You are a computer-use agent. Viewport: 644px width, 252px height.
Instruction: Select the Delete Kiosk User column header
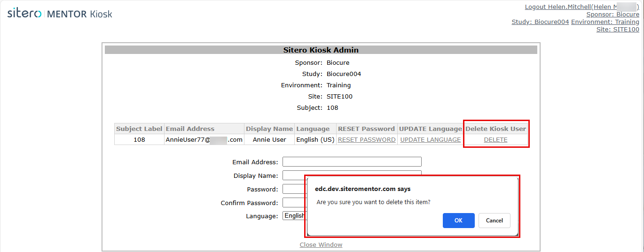[x=495, y=129]
